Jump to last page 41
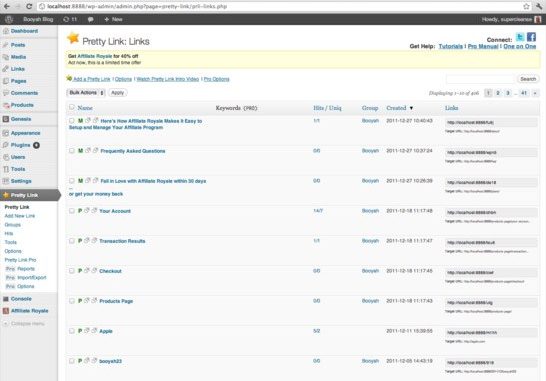Viewport: 546px width, 381px height. coord(524,93)
